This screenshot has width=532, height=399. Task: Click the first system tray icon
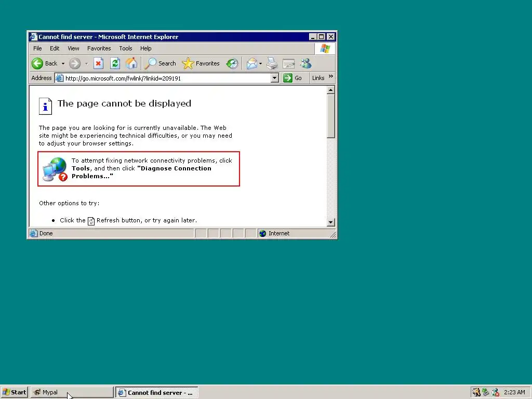(476, 392)
